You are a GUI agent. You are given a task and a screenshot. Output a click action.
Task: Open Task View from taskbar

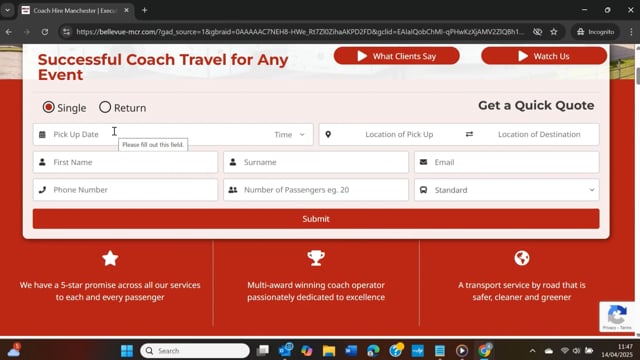262,351
